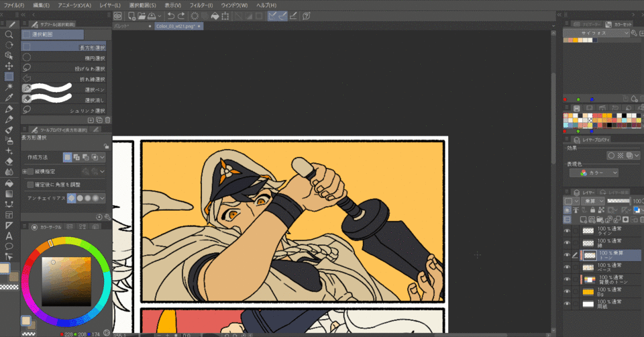
Task: Select the Text tool
Action: 9,236
